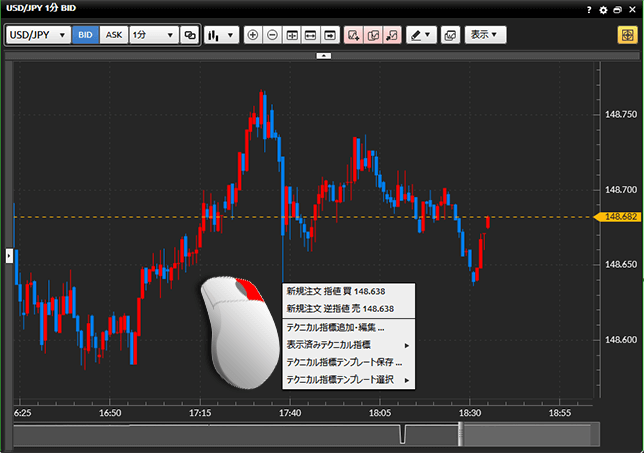Click the 148.600 price axis label
Screen dimensions: 644x453
621,340
